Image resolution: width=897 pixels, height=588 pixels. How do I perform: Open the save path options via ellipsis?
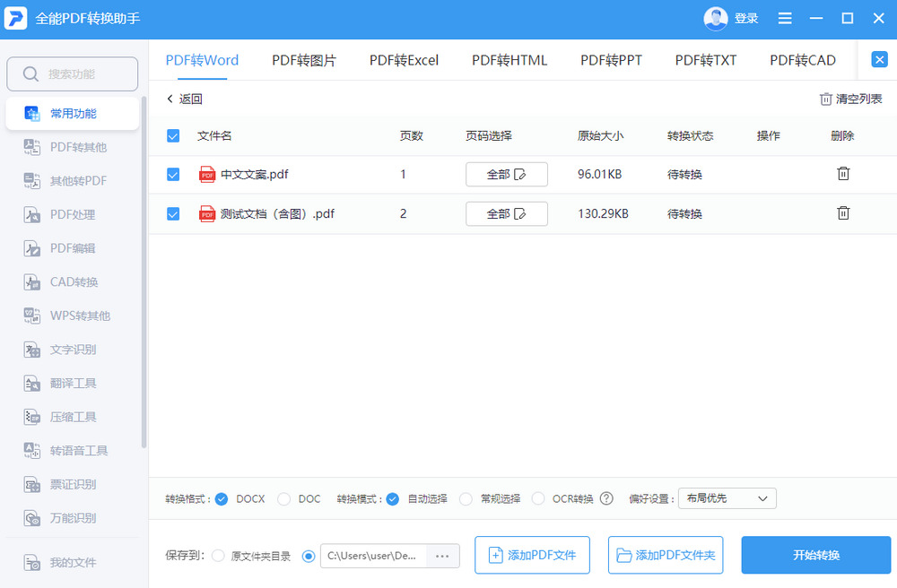[442, 556]
